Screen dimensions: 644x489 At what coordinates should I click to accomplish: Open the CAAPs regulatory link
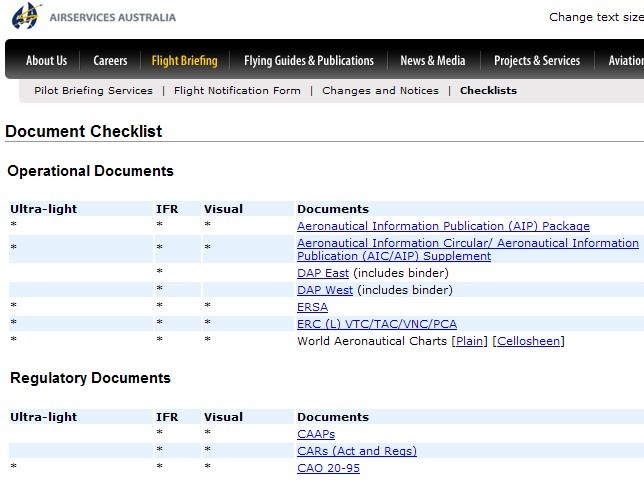coord(316,434)
